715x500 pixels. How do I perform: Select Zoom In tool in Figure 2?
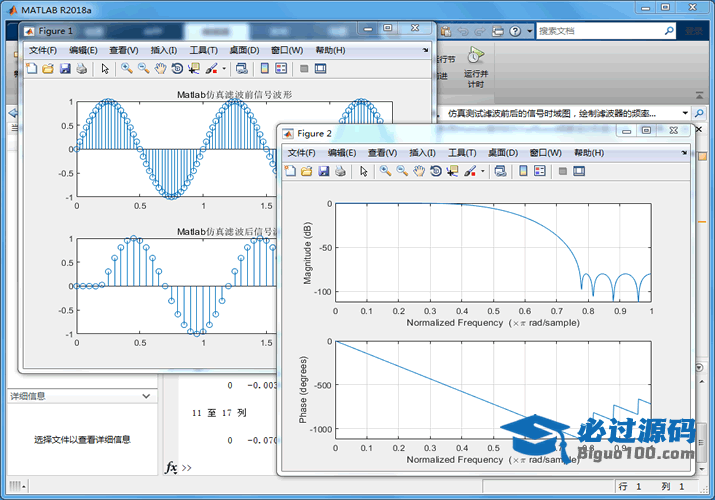(385, 171)
